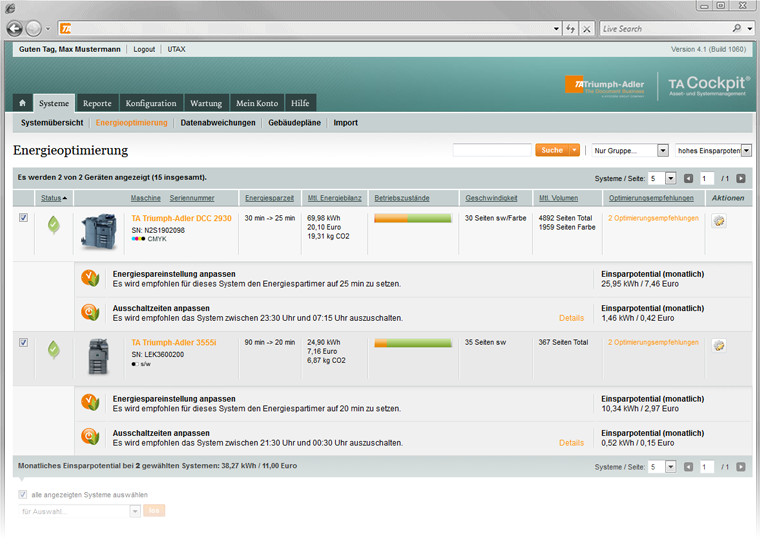Click the TA Triumph-Adler DCC 2930 printer thumbnail
Viewport: 760px width, 555px height.
click(x=99, y=231)
